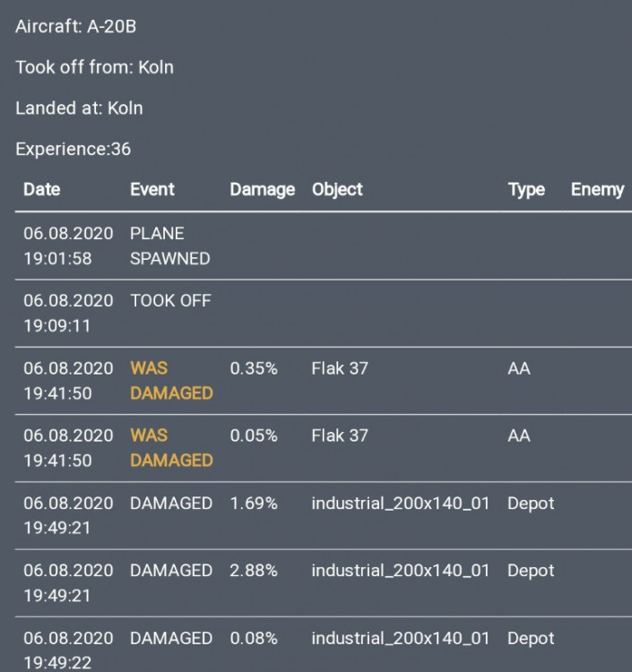Click the 0.35% damage value
This screenshot has width=632, height=672.
[x=254, y=368]
